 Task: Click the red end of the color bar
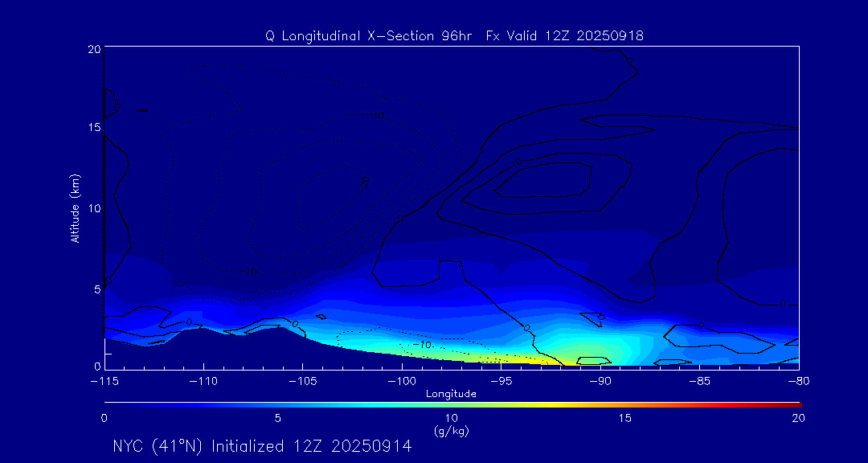pyautogui.click(x=794, y=403)
